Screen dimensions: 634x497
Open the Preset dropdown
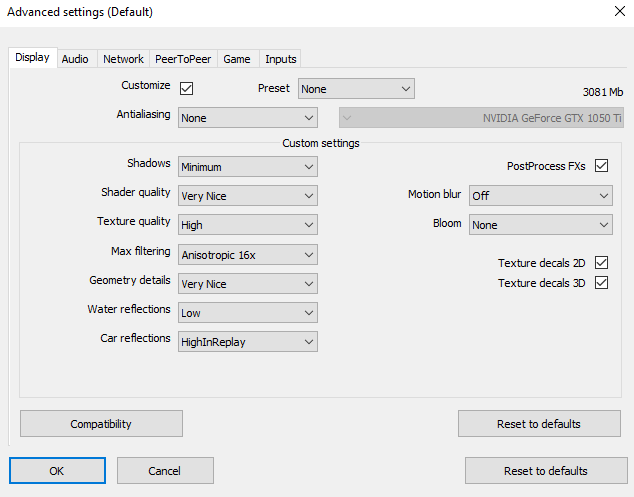tap(356, 89)
